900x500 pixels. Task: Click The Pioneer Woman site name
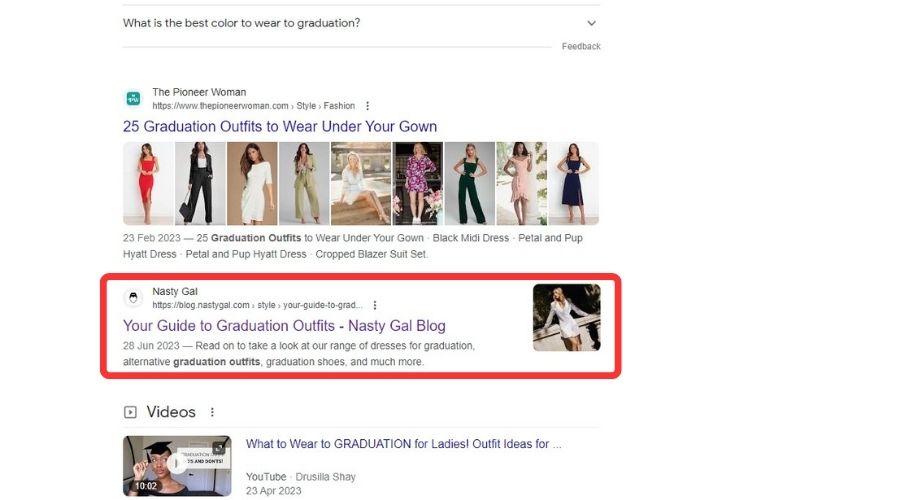[x=199, y=92]
